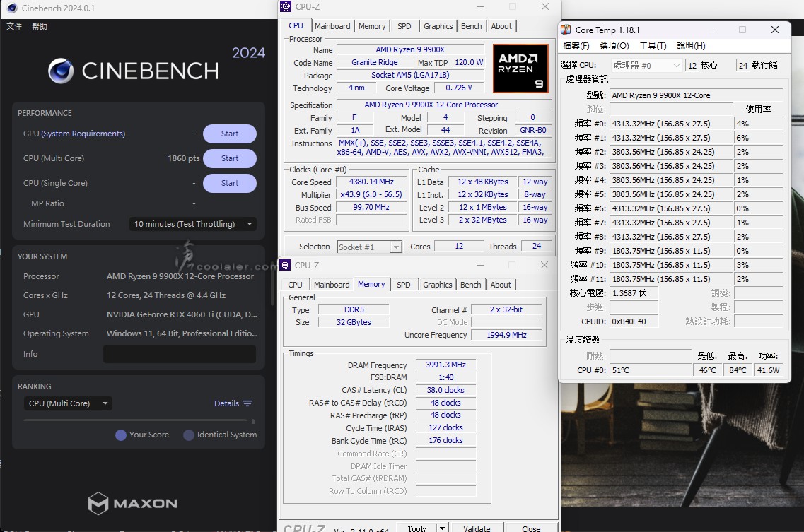Click the Info input field in Cinebench
This screenshot has height=532, width=804.
(180, 354)
